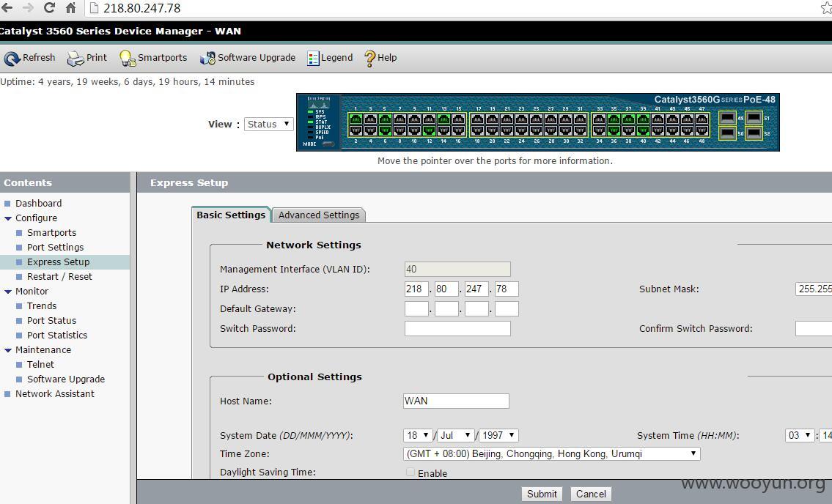Open the Time Zone dropdown
832x504 pixels.
pos(552,453)
